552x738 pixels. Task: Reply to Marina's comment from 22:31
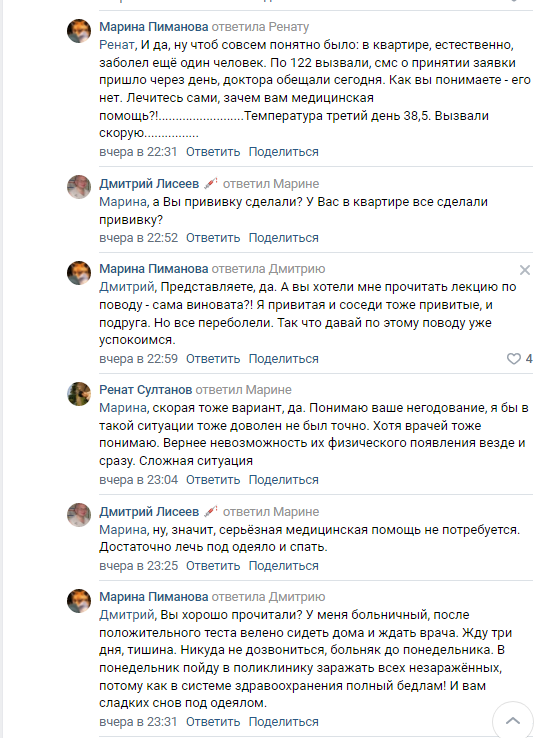[213, 152]
